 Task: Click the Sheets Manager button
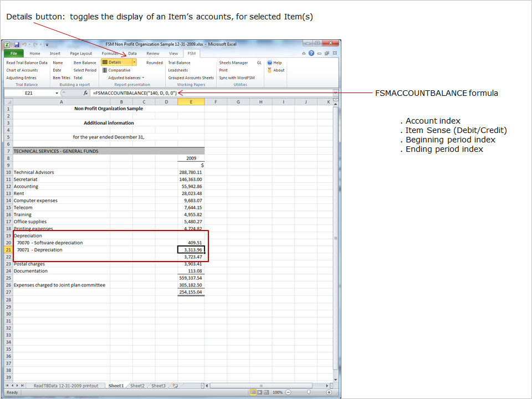coord(233,63)
